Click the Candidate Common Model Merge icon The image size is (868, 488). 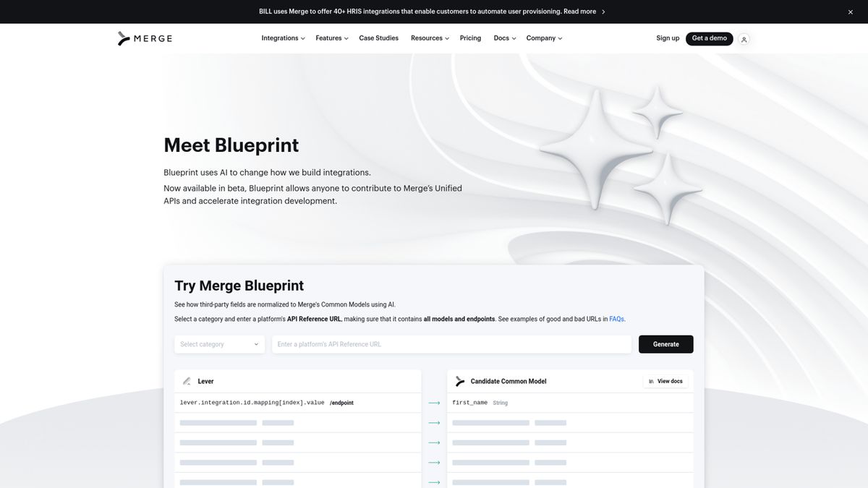(x=460, y=381)
